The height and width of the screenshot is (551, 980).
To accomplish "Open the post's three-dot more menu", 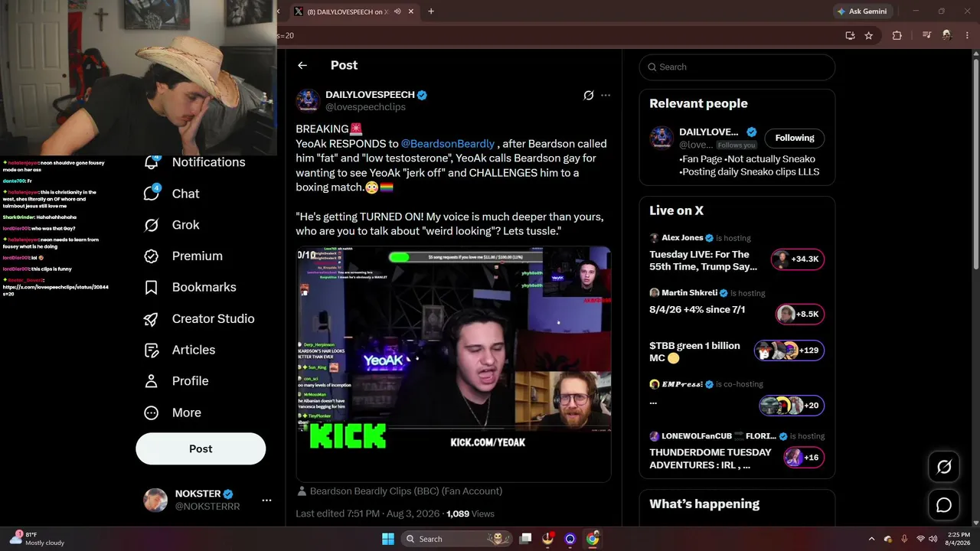I will coord(606,96).
